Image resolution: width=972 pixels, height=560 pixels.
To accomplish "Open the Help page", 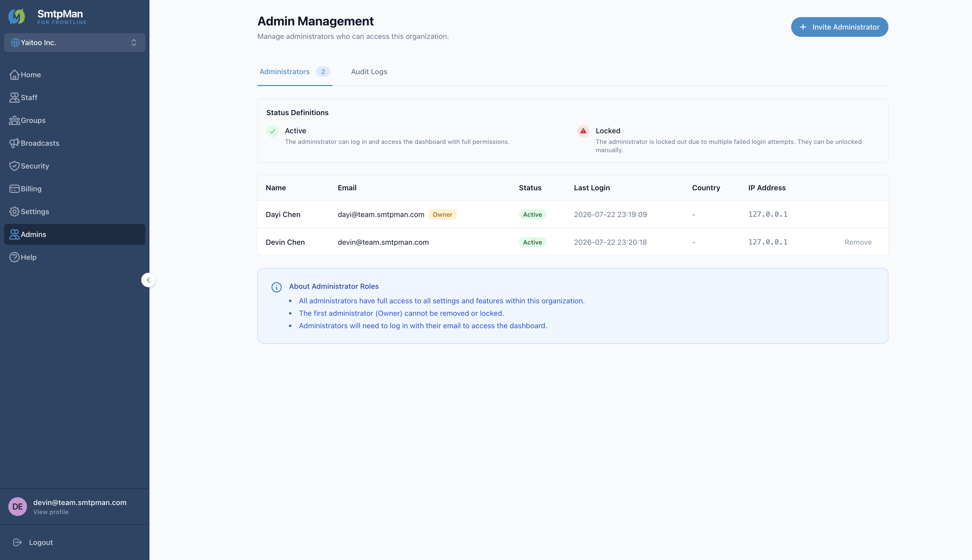I will coord(75,257).
